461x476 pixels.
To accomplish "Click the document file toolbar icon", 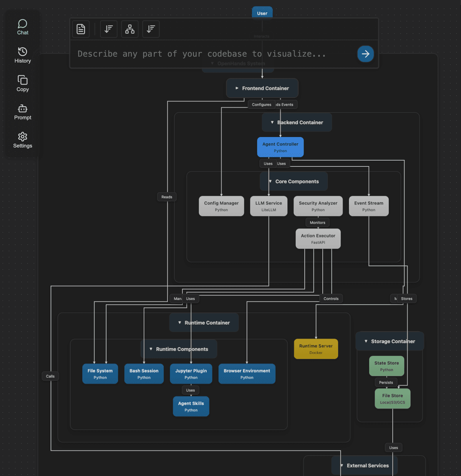I will tap(81, 29).
